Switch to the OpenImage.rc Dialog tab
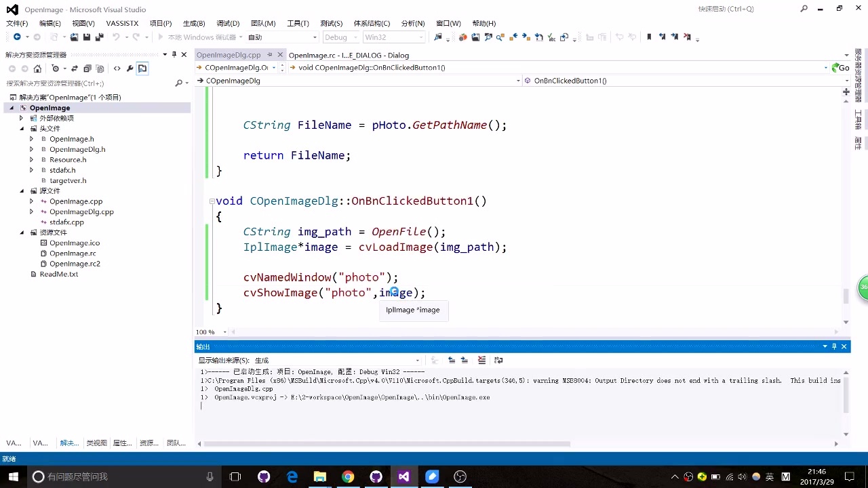The height and width of the screenshot is (488, 868). tap(349, 55)
